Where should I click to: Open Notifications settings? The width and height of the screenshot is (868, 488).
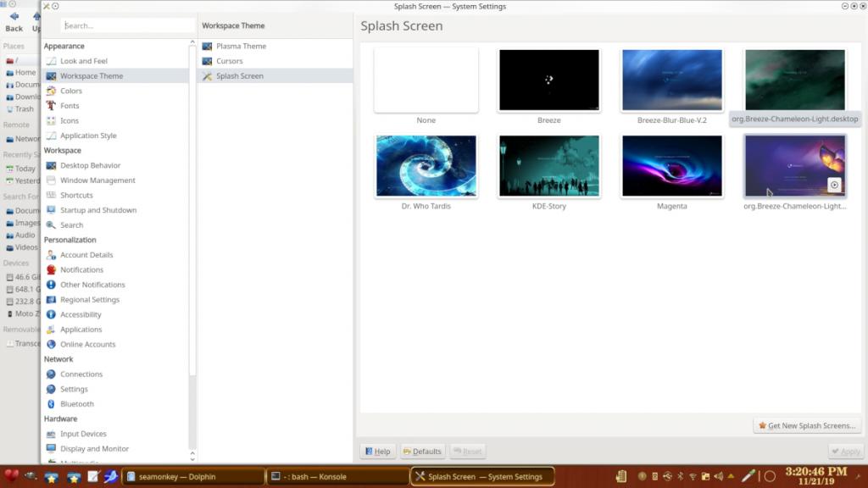81,269
